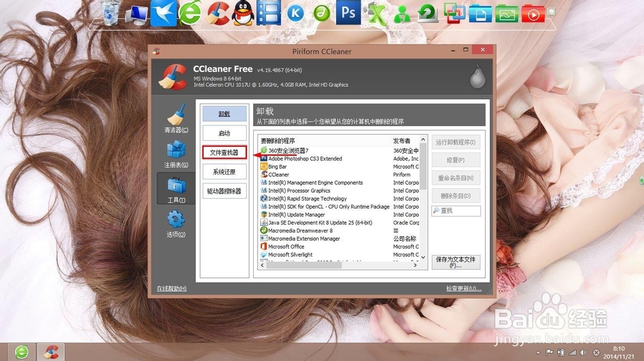Screen dimensions: 644x361
Task: Open the Action Center flag tray icon
Action: pyautogui.click(x=549, y=352)
